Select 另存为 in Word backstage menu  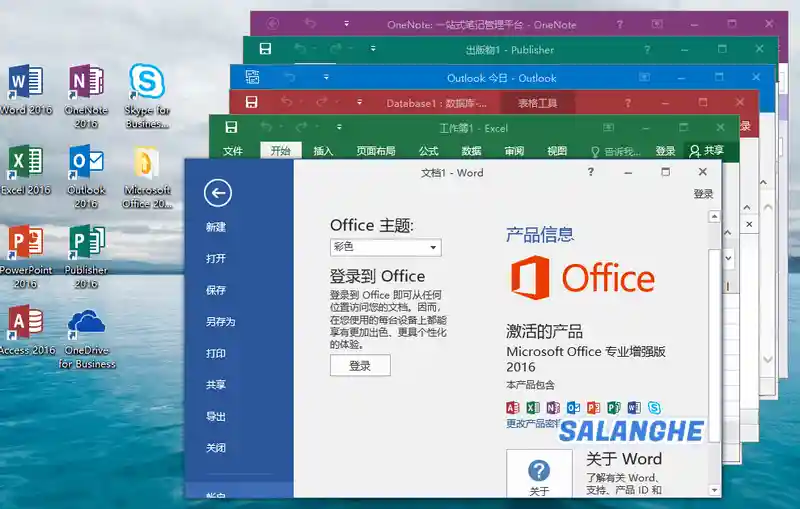[x=220, y=322]
